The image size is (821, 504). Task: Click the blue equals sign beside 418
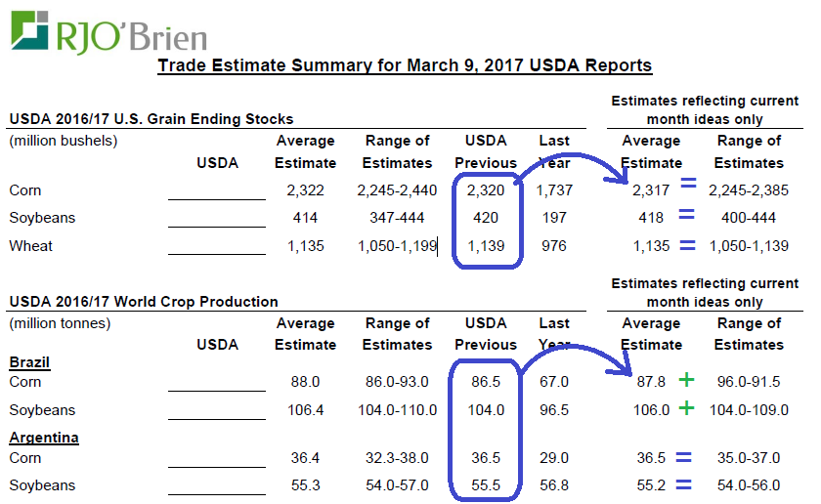coord(689,216)
